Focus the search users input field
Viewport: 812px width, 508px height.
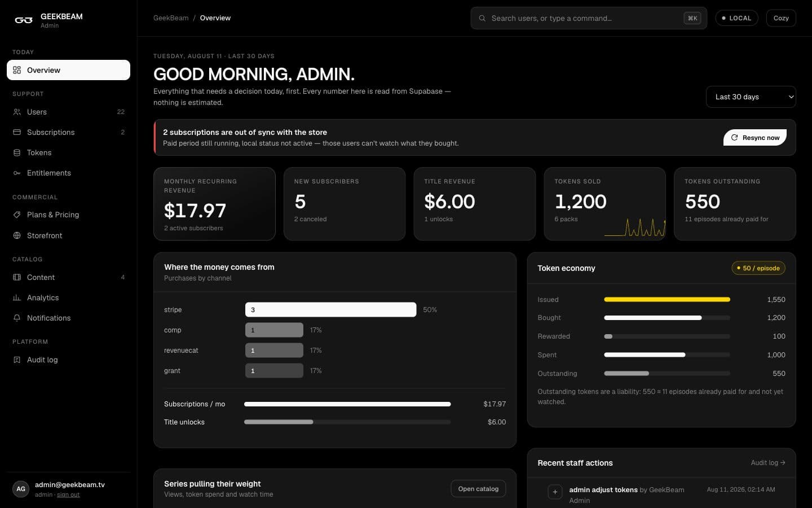click(589, 18)
